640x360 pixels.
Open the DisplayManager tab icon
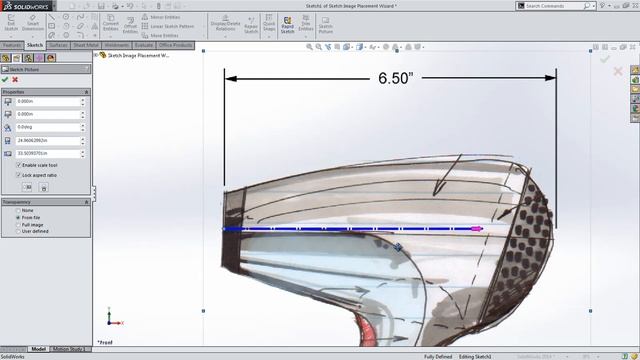coord(51,58)
